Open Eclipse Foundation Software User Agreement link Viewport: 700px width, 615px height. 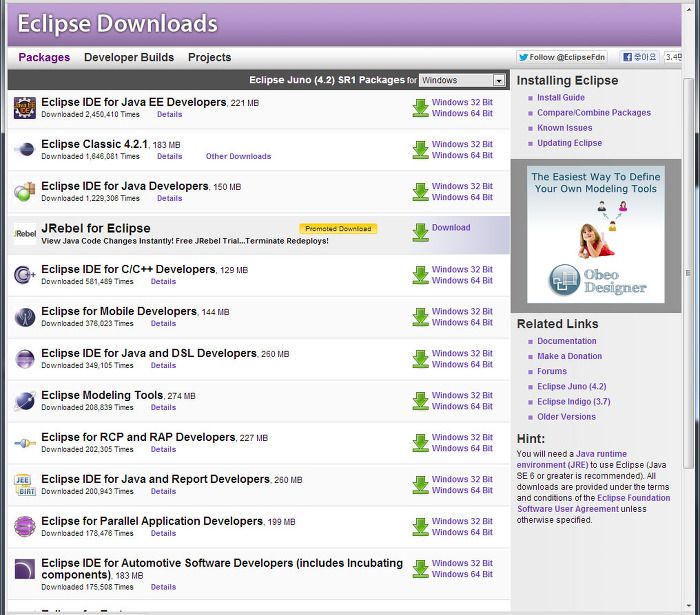594,503
